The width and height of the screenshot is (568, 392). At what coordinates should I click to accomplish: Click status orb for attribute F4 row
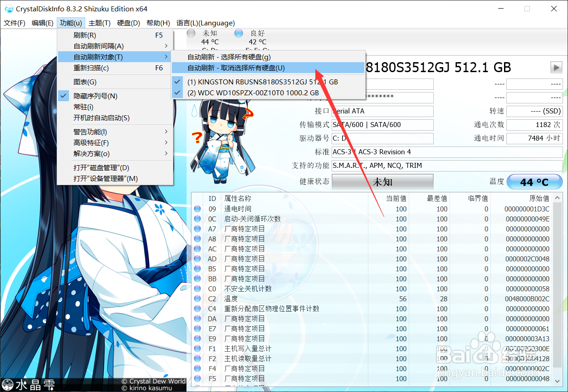point(197,369)
